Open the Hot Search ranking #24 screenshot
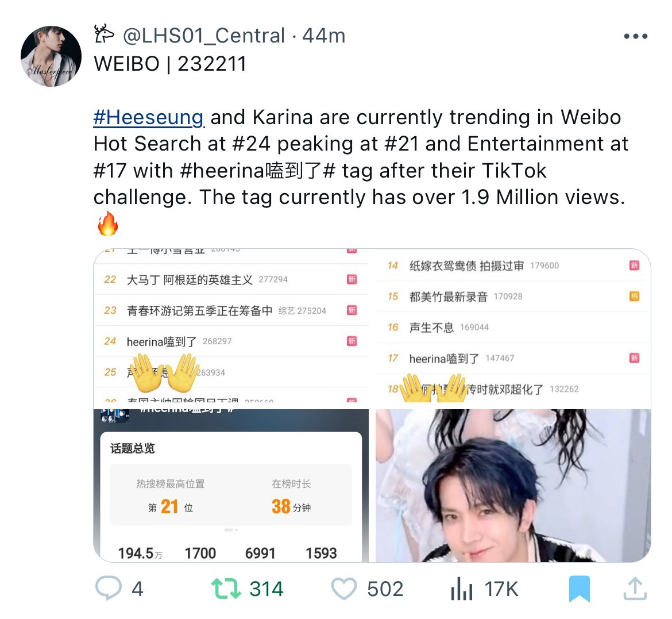Screen dimensions: 672x619 pos(231,325)
